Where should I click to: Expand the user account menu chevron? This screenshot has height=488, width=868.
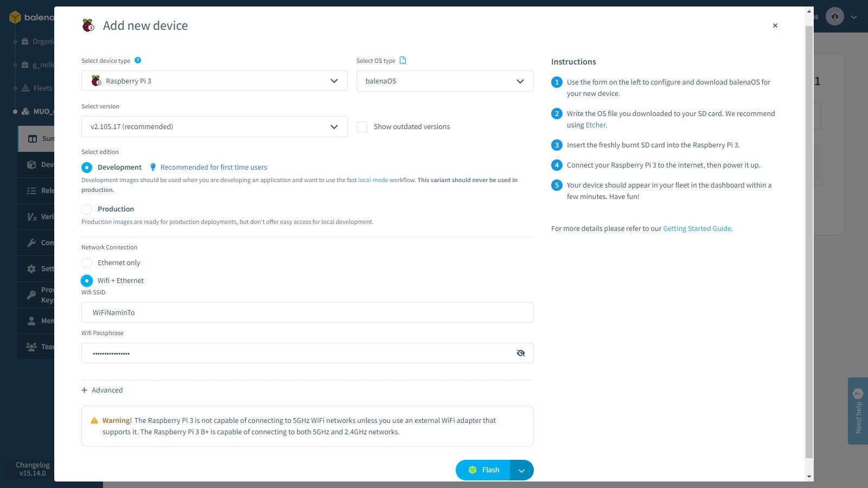[x=854, y=17]
